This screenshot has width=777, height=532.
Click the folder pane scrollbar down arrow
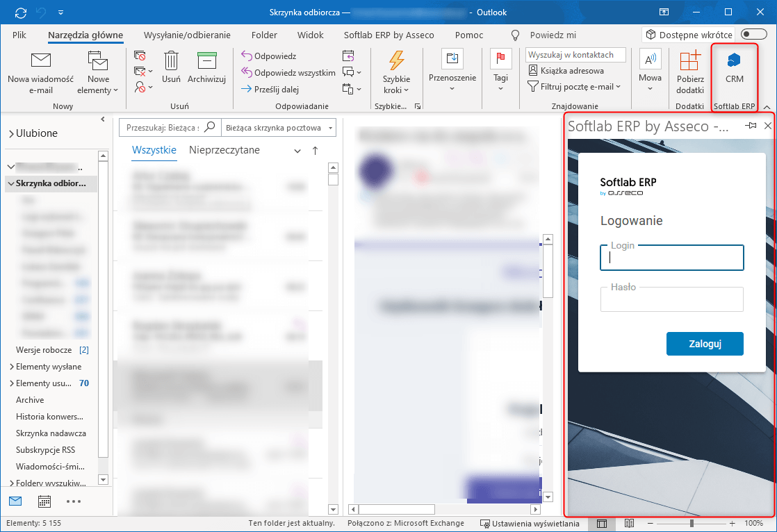[103, 479]
